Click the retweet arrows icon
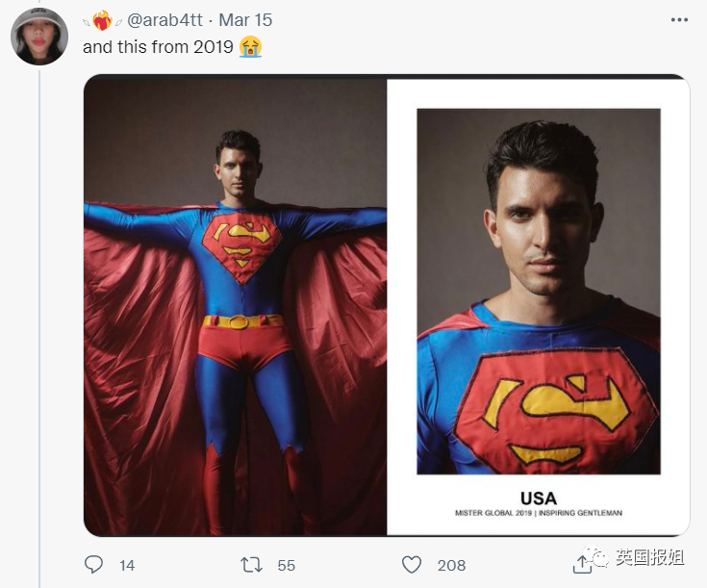The image size is (707, 588). click(x=251, y=565)
